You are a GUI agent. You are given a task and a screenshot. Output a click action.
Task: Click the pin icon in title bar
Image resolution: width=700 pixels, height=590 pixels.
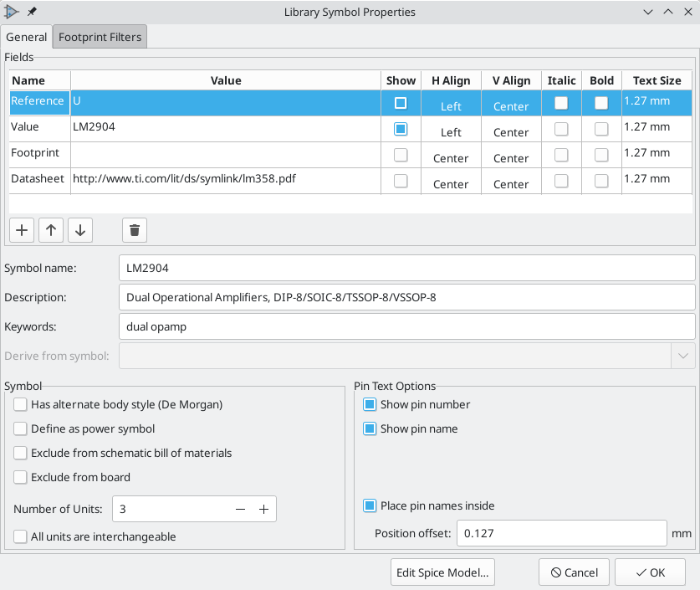(32, 12)
